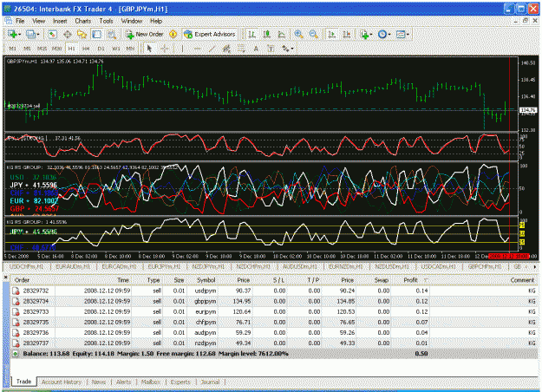Zoom out of the chart
The image size is (542, 392).
(314, 34)
